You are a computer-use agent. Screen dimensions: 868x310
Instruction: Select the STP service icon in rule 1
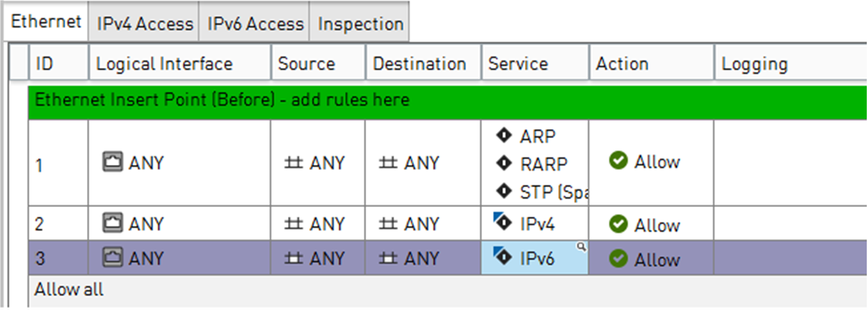tap(504, 191)
